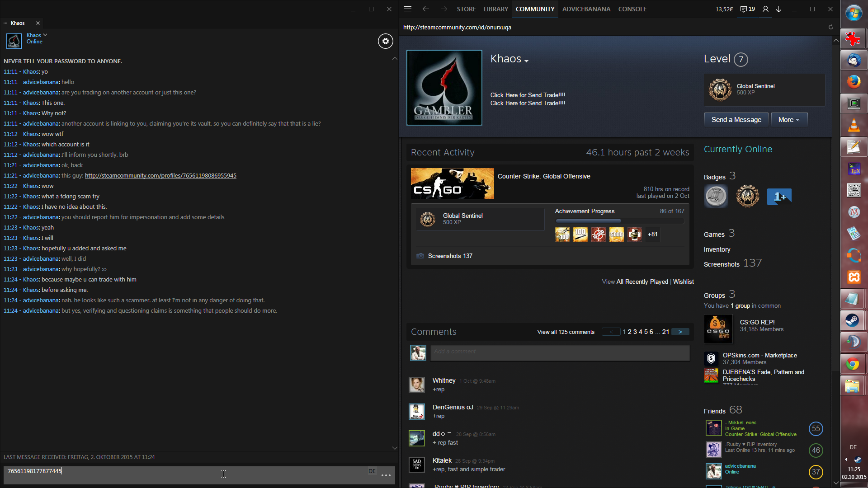Open the CONSOLE menu tab
The width and height of the screenshot is (868, 488).
pos(632,9)
